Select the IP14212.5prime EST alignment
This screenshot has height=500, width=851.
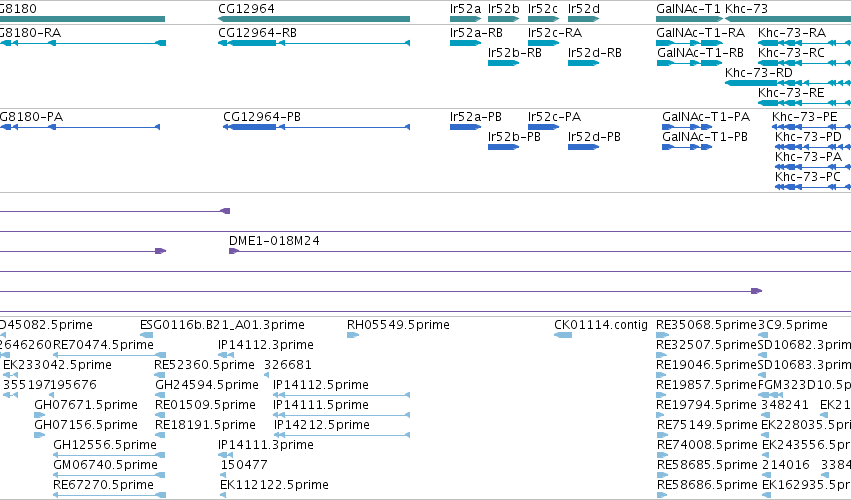click(341, 435)
